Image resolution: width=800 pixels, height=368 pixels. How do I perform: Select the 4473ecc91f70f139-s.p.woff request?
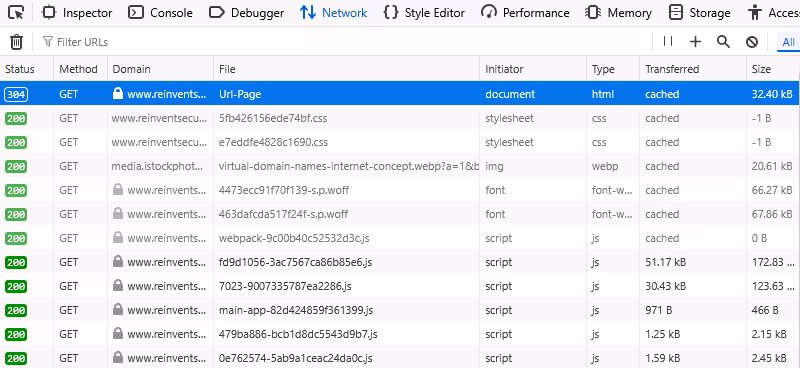pyautogui.click(x=400, y=190)
